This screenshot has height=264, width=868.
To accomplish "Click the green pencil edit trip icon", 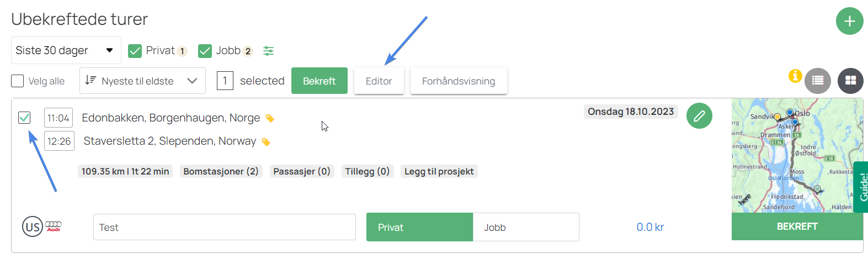I will click(x=699, y=116).
